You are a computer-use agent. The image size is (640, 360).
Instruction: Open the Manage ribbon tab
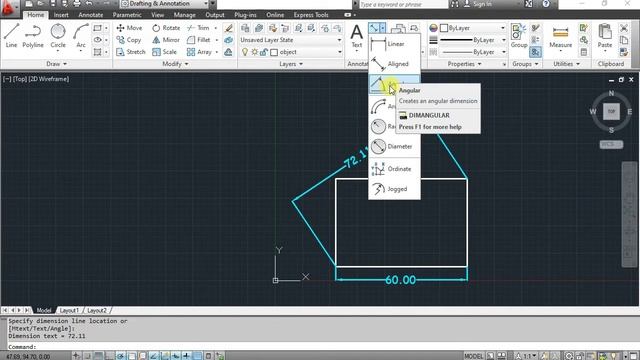pos(184,15)
